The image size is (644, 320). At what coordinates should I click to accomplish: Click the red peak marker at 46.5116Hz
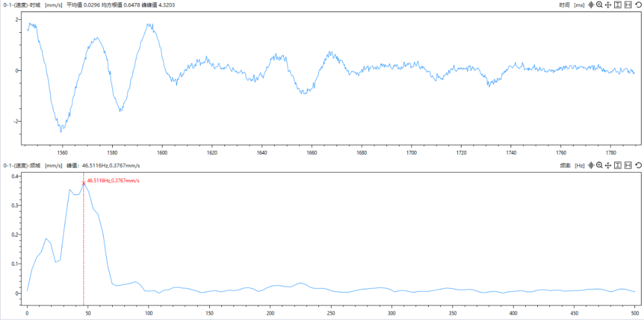tap(83, 184)
